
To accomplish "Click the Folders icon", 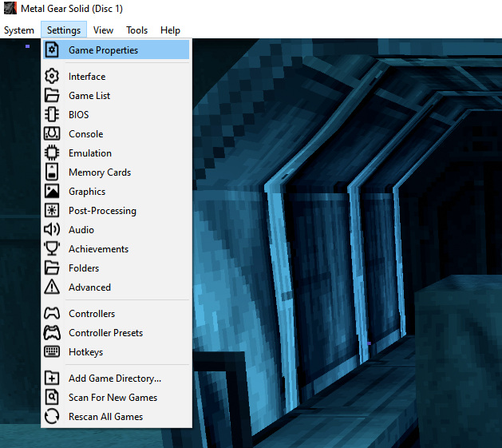I will point(52,268).
